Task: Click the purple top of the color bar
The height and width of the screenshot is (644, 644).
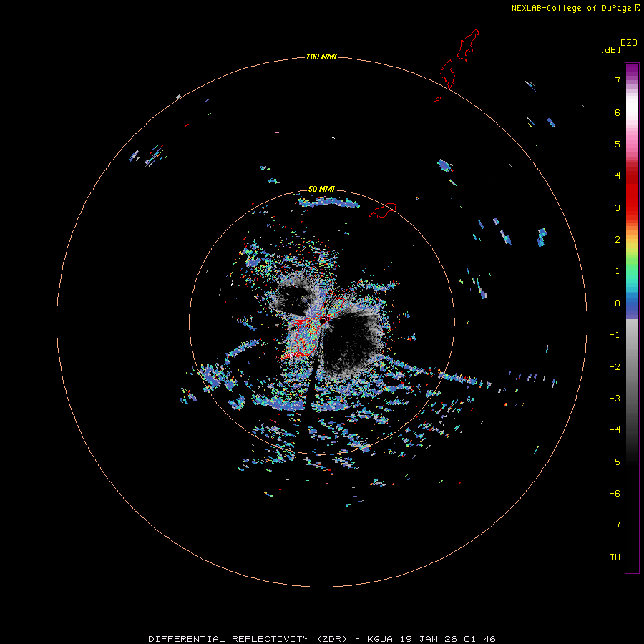Action: tap(632, 70)
